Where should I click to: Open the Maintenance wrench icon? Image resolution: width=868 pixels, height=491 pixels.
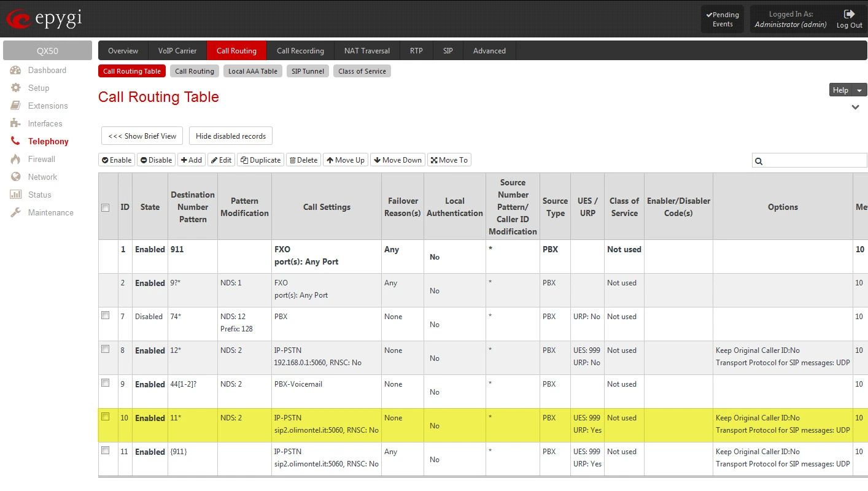tap(16, 212)
